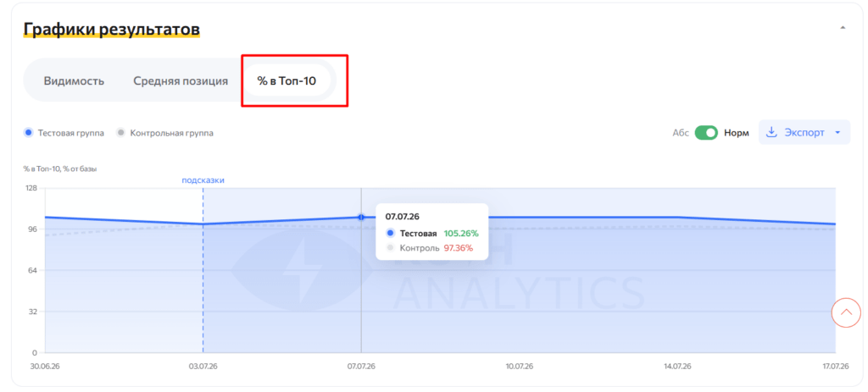The width and height of the screenshot is (868, 392).
Task: Toggle the Абс/Норм switch
Action: [x=706, y=133]
